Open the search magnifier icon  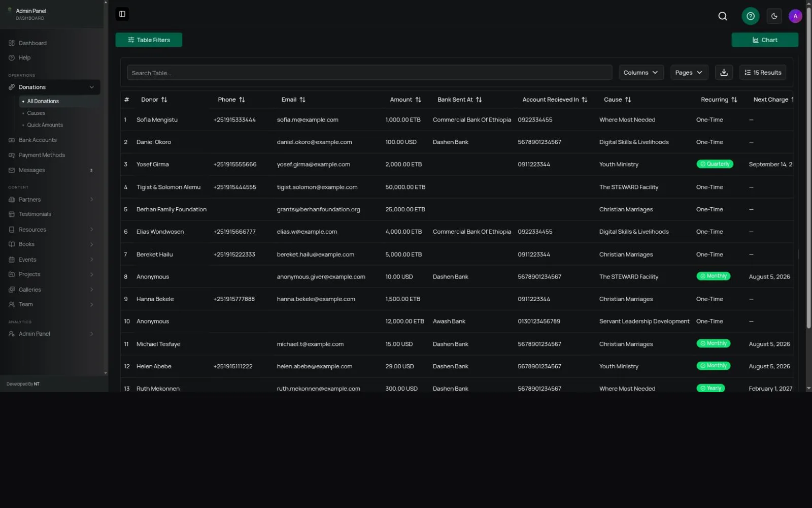pos(723,16)
